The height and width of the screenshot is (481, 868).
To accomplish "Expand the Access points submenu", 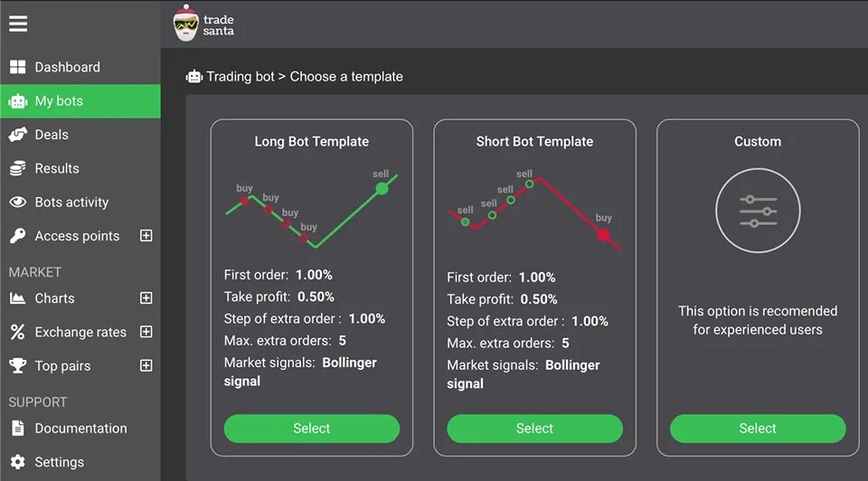I will (146, 236).
